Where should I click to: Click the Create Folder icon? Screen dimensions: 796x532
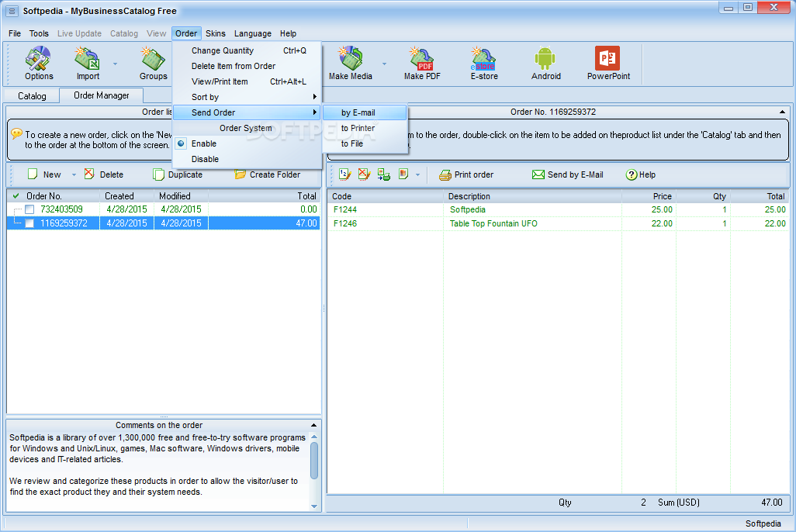[x=240, y=174]
